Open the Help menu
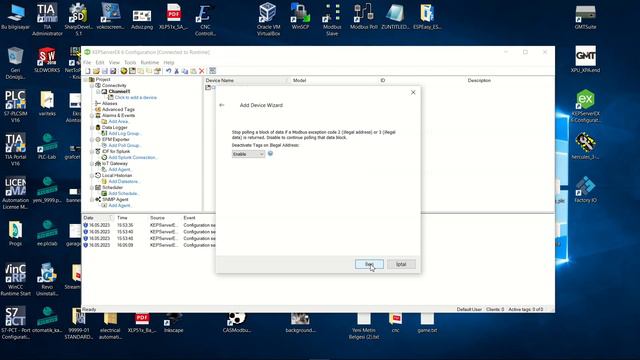This screenshot has height=360, width=640. coord(169,62)
